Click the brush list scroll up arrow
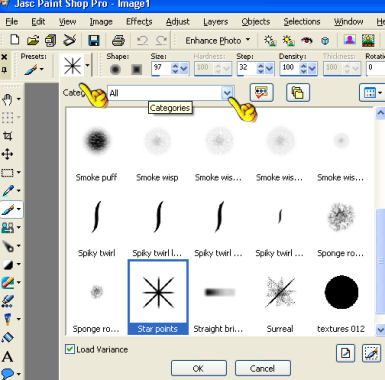Screen dimensions: 385x380 coord(380,114)
